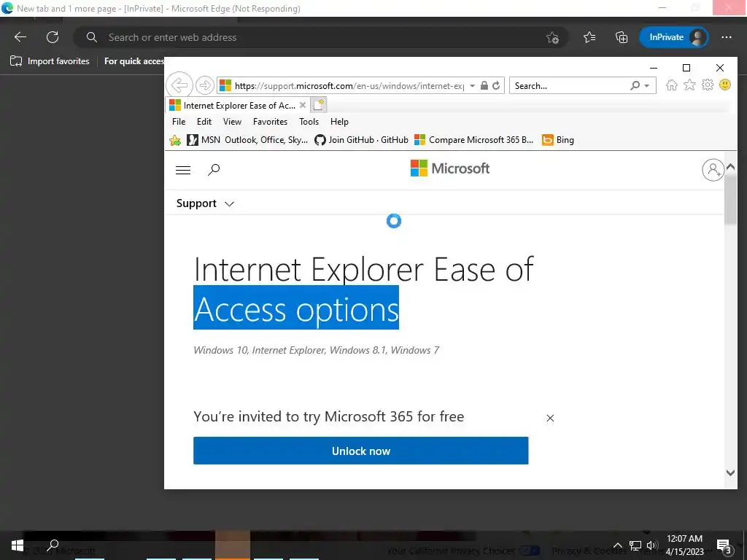
Task: Open IE Tools gear icon
Action: click(708, 85)
